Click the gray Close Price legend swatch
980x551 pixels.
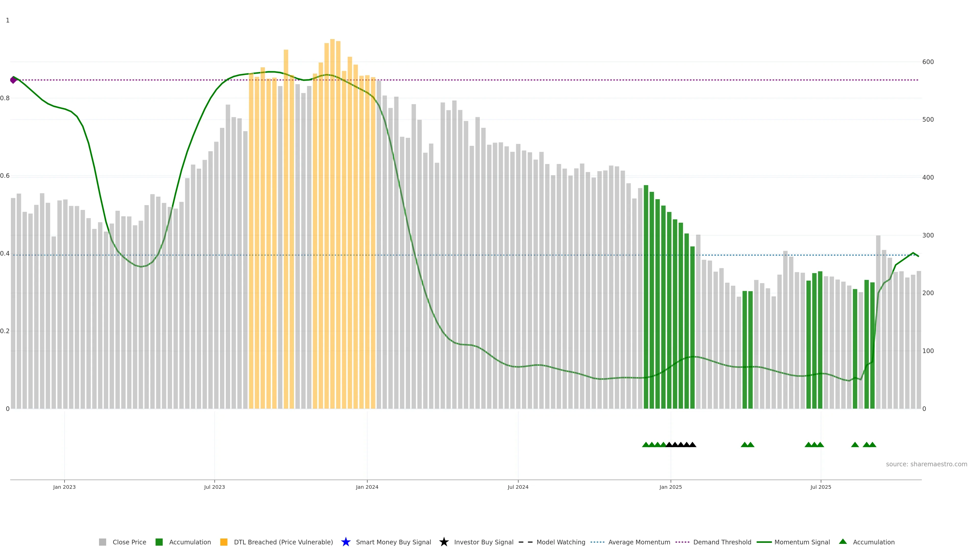click(x=102, y=542)
